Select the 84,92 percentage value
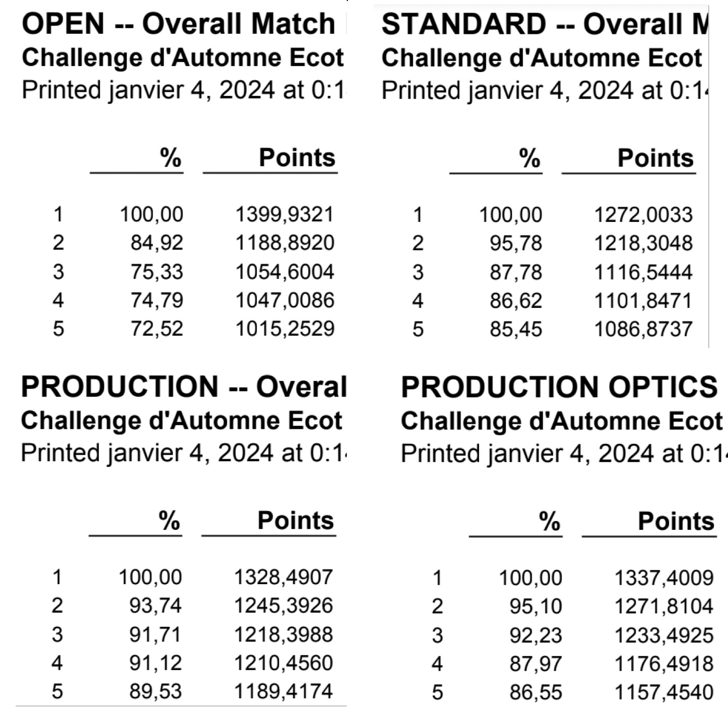The height and width of the screenshot is (718, 728). pos(157,243)
